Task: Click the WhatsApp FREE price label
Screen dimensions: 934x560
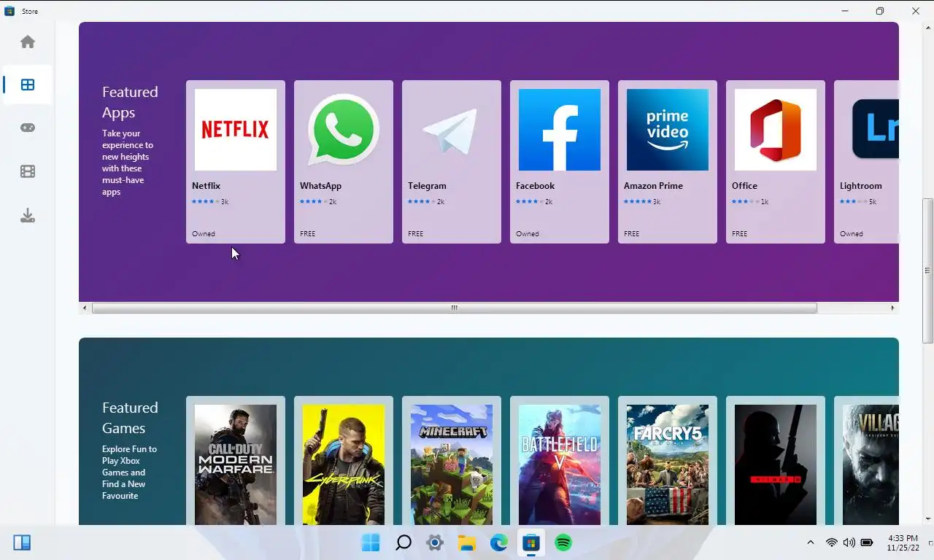Action: [x=307, y=234]
